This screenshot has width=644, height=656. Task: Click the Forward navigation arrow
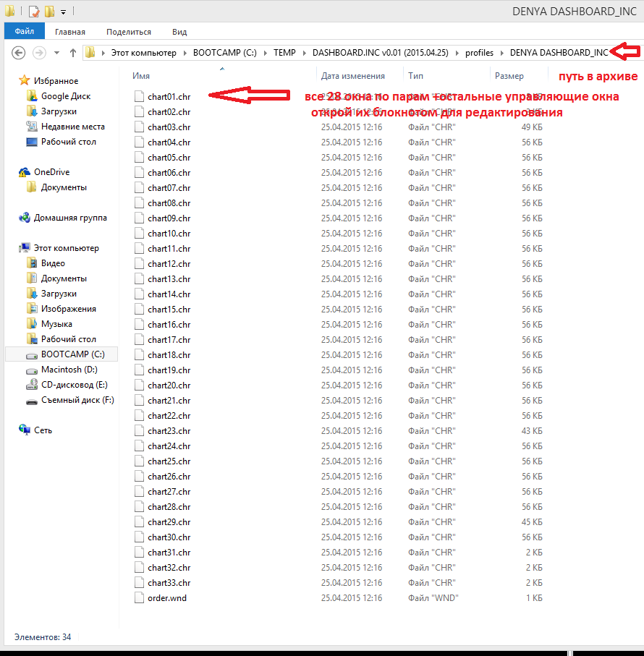pos(39,53)
